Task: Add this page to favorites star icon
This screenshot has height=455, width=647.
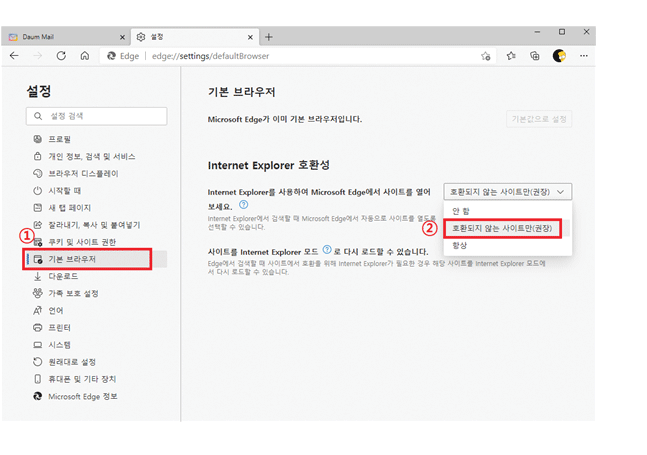Action: click(x=486, y=56)
